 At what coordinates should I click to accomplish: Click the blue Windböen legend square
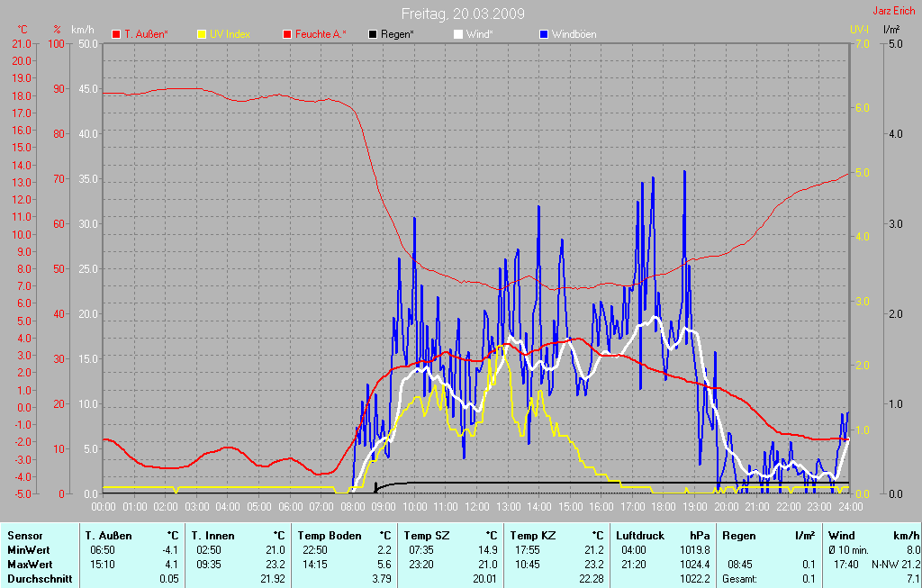click(x=543, y=34)
